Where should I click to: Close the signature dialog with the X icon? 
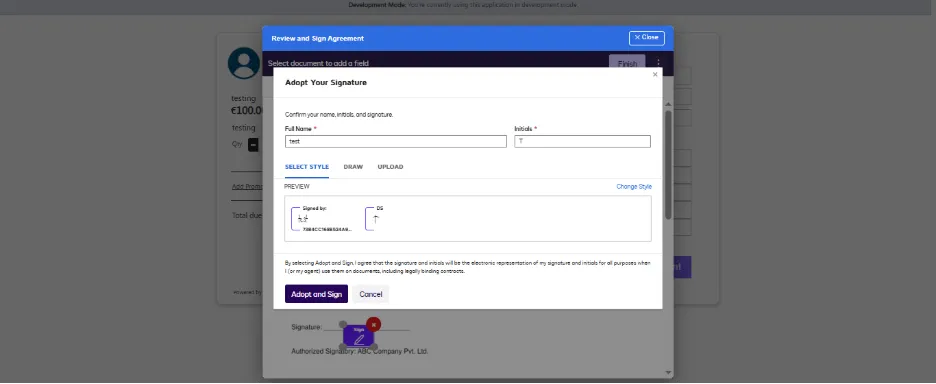tap(655, 75)
